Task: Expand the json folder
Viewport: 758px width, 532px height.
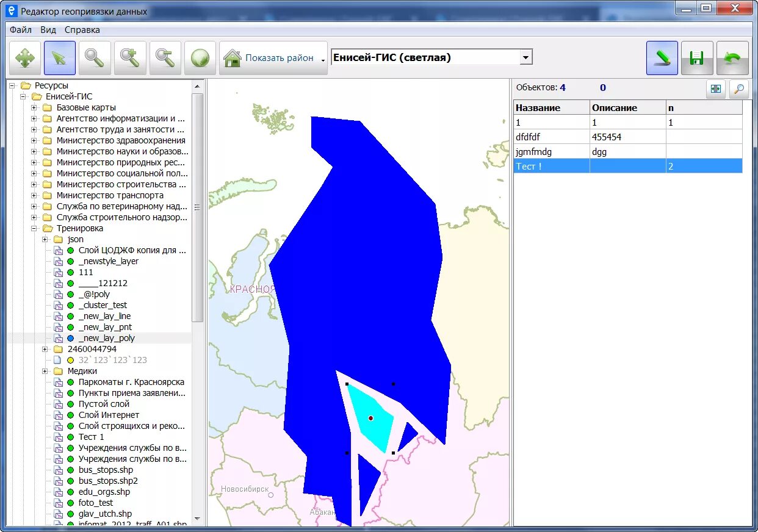Action: (45, 239)
